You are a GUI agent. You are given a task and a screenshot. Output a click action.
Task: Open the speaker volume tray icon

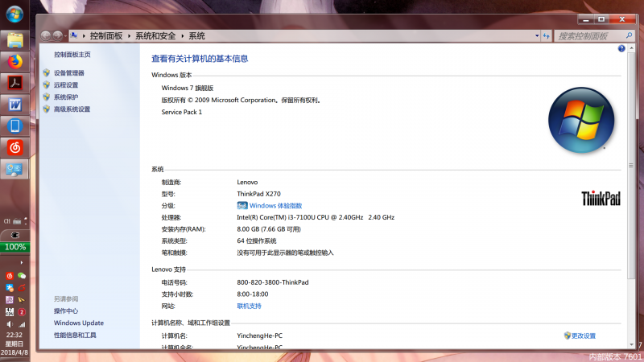pos(10,324)
